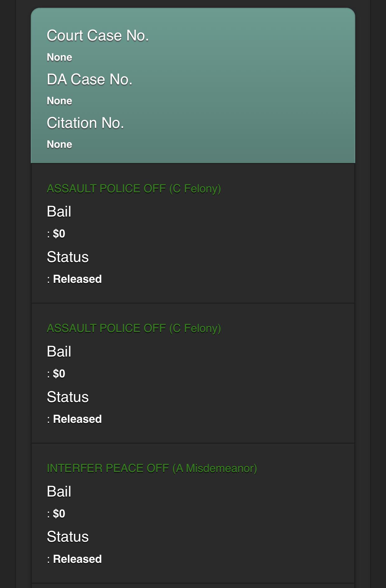386x588 pixels.
Task: Click the DA Case No. heading
Action: 90,79
